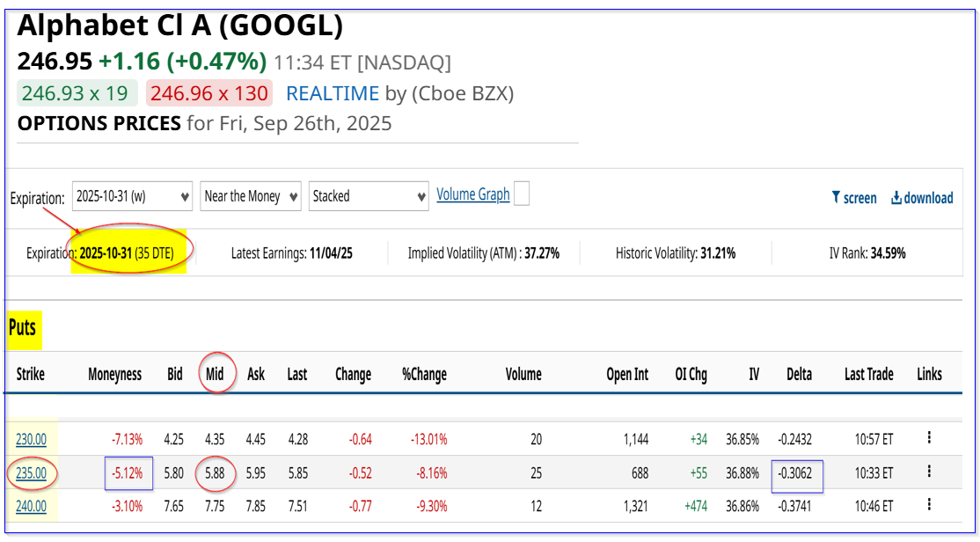Select the 4.35 mid price cell
Image resolution: width=980 pixels, height=542 pixels.
tap(215, 439)
